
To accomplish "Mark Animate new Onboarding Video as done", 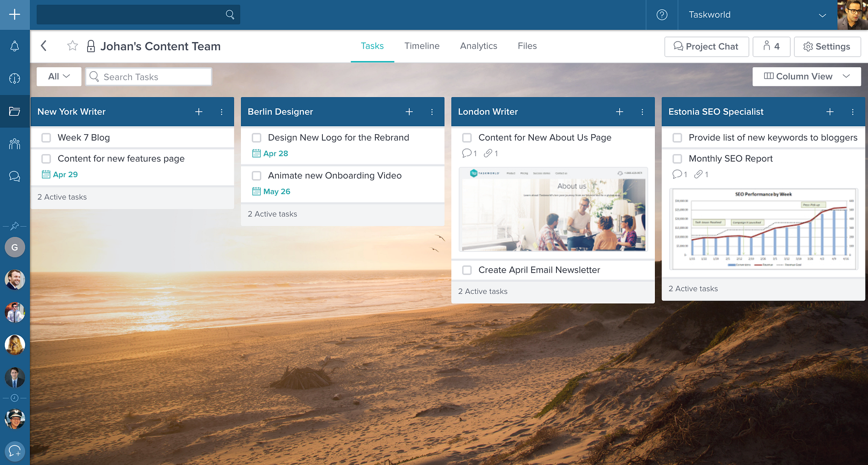I will (x=256, y=175).
